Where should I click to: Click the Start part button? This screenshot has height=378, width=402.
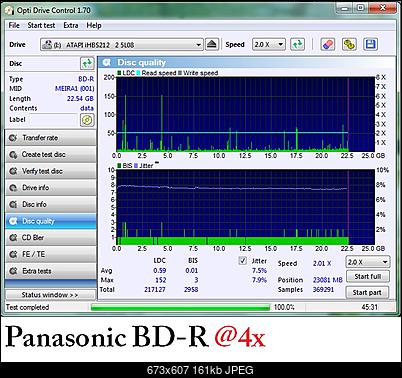coord(367,292)
